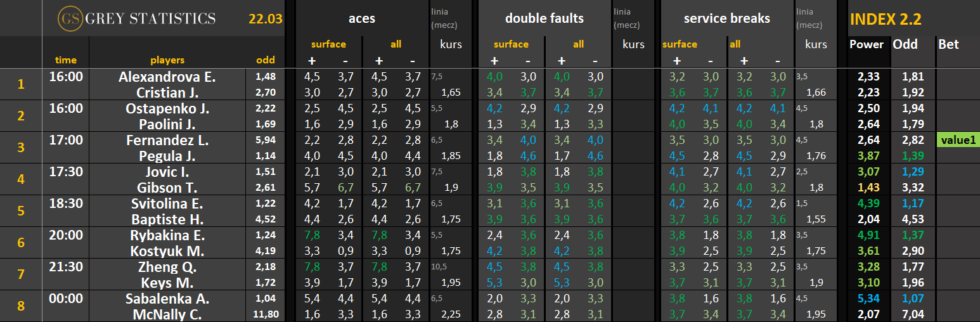The image size is (980, 322).
Task: Click the 21:30 time cell
Action: pyautogui.click(x=66, y=267)
